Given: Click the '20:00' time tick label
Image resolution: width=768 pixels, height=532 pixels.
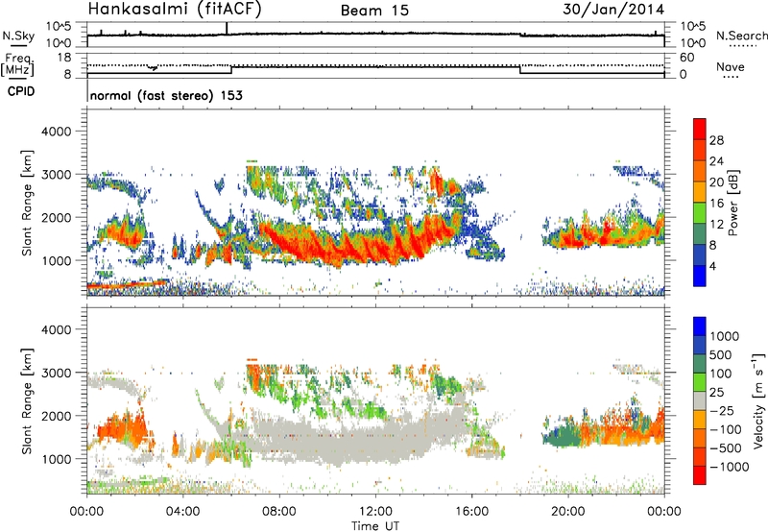Looking at the screenshot, I should tap(567, 512).
